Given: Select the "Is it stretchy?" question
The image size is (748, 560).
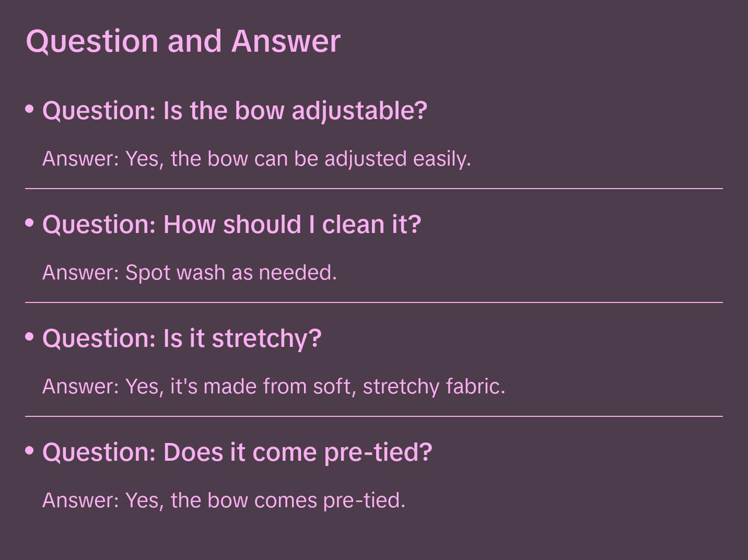Looking at the screenshot, I should pyautogui.click(x=181, y=339).
